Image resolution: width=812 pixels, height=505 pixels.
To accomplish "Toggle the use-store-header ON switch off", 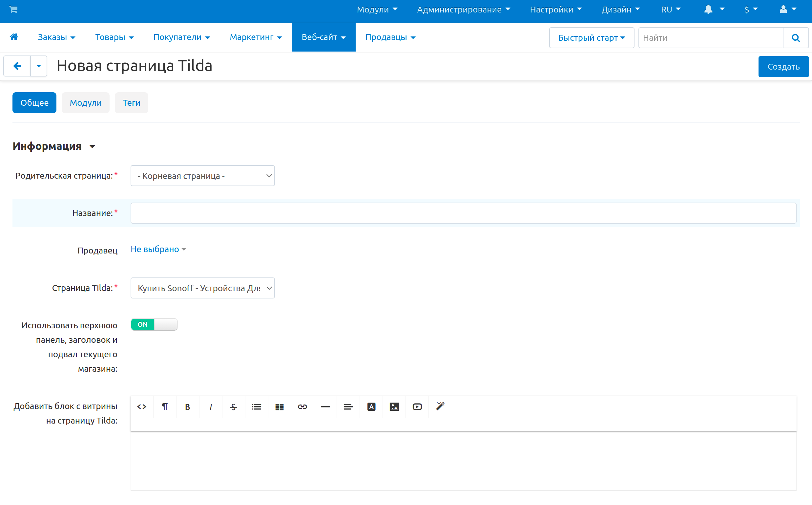I will [154, 324].
